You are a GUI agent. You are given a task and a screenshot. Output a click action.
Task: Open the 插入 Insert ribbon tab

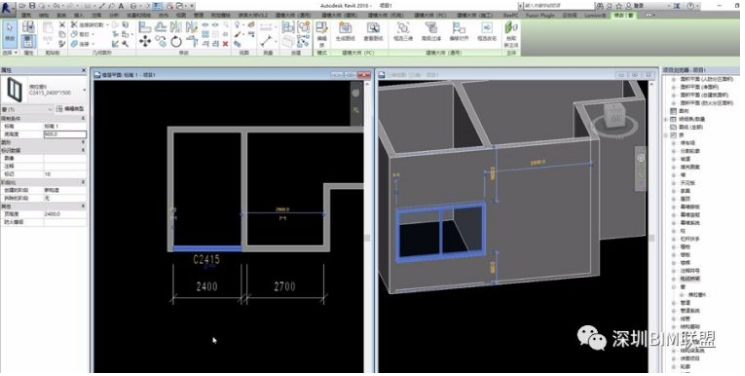point(79,15)
